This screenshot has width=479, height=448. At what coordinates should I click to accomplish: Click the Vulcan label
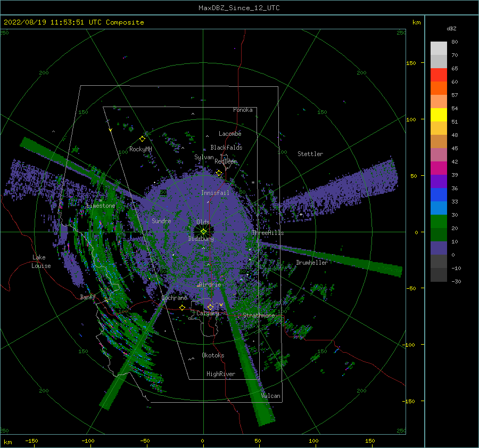[x=271, y=396]
